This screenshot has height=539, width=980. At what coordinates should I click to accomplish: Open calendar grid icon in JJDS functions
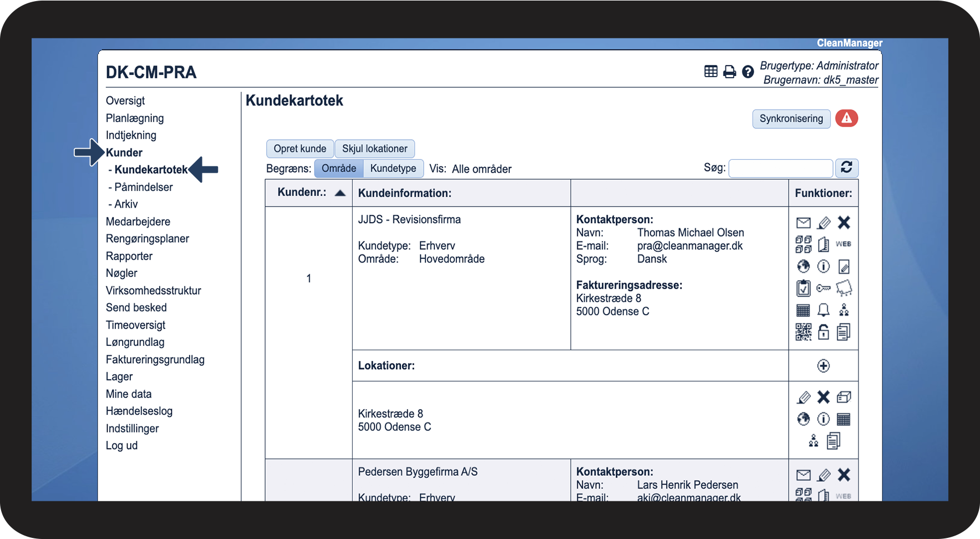pos(803,310)
